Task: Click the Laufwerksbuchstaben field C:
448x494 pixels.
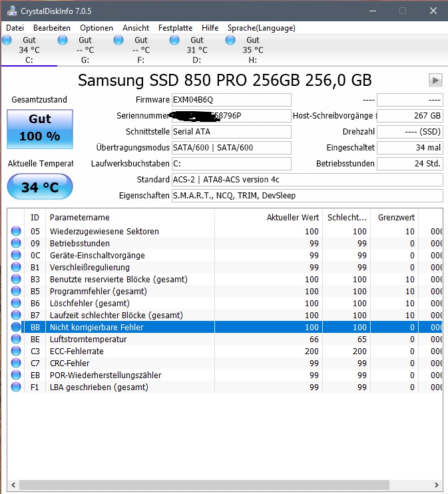Action: [231, 164]
